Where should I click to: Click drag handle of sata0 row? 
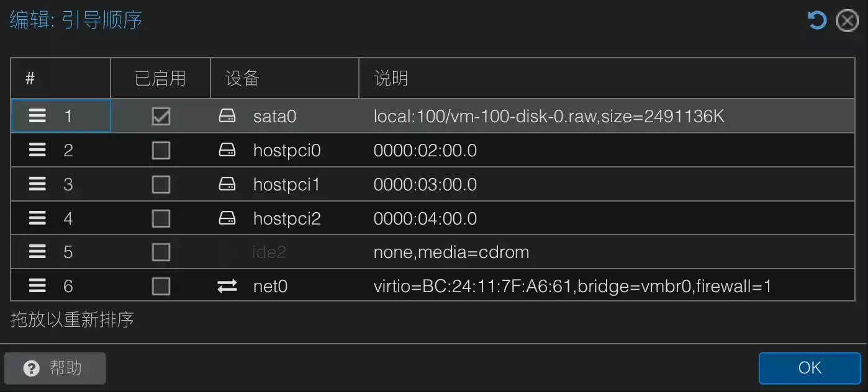pos(38,116)
